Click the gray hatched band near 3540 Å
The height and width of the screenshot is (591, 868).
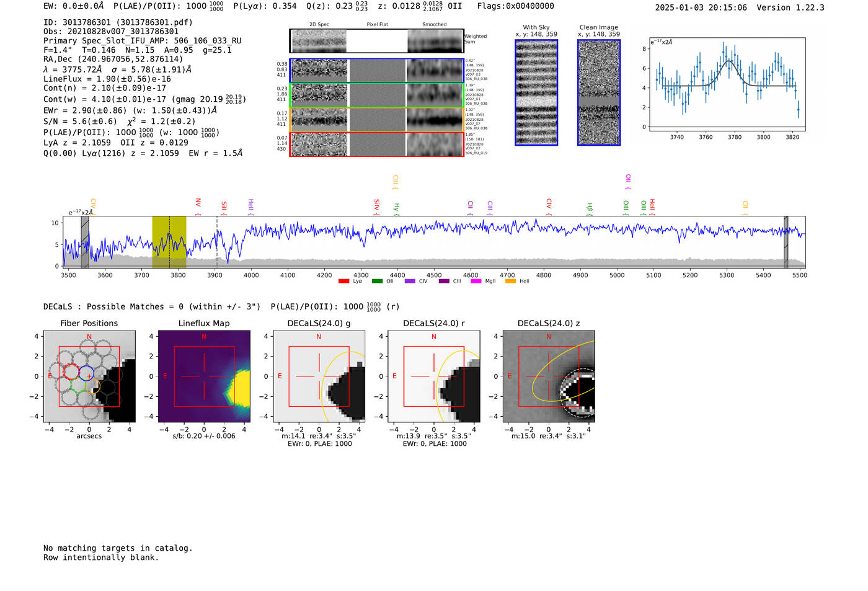pyautogui.click(x=85, y=242)
